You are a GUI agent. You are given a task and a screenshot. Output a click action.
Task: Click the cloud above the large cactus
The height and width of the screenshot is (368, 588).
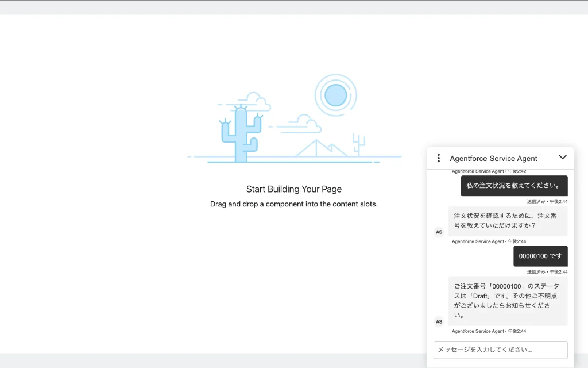pyautogui.click(x=254, y=102)
